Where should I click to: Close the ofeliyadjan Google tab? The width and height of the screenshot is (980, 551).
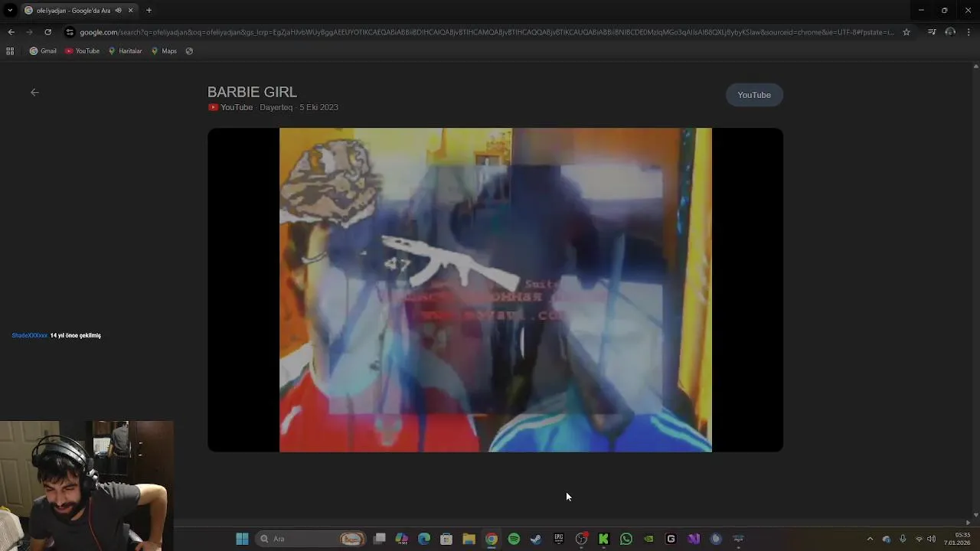coord(130,11)
